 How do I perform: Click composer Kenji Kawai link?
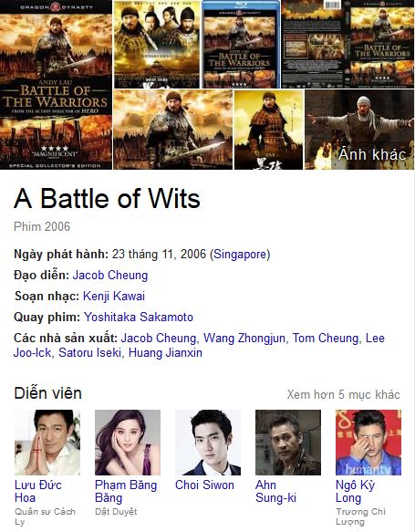pos(114,297)
